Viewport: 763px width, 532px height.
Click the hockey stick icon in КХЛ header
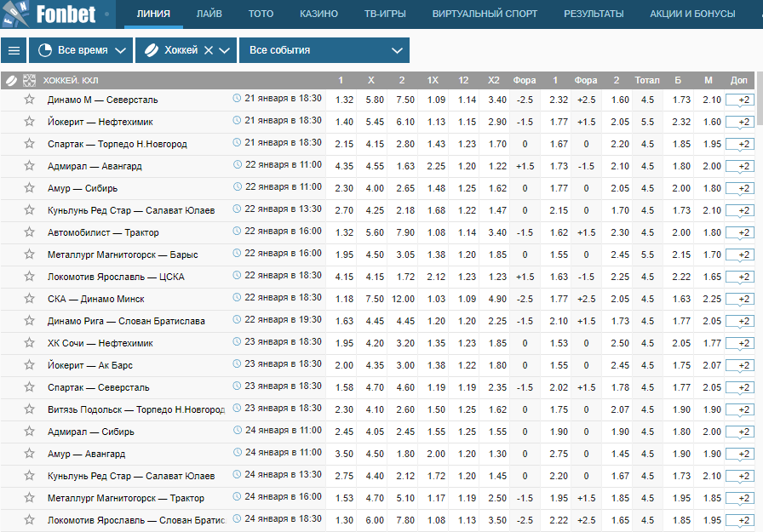pos(12,80)
